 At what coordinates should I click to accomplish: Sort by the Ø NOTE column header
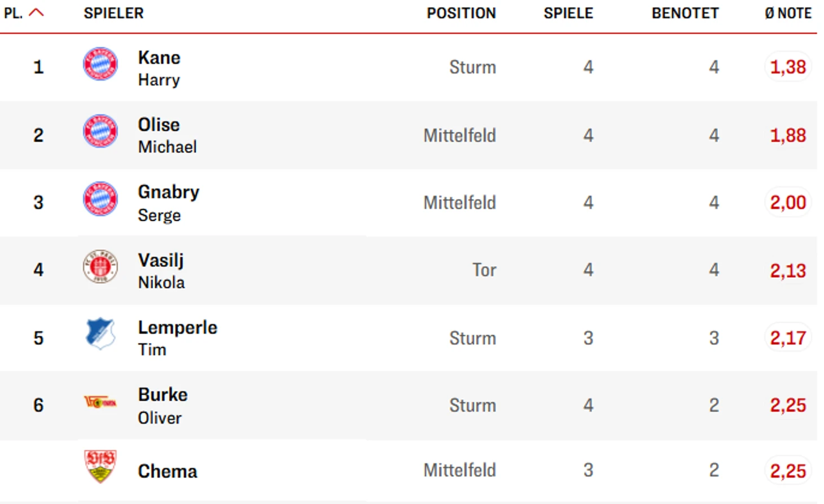[x=788, y=13]
